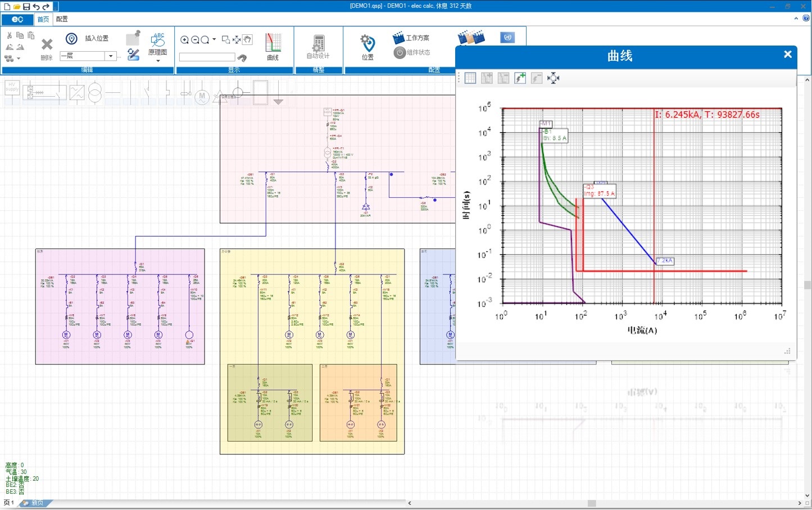Click the 页 1 sheet tab

9,503
